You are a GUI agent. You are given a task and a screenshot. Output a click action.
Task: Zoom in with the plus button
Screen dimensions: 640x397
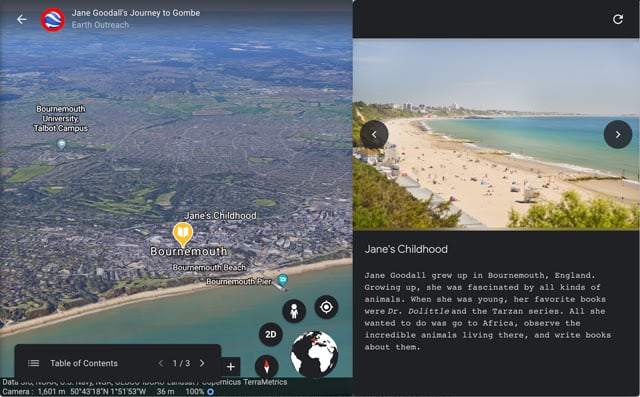tap(231, 366)
